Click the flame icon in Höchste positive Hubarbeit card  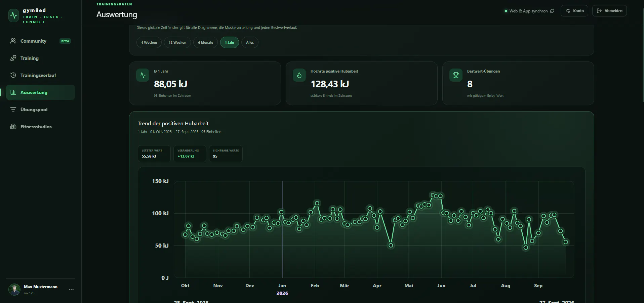click(x=299, y=75)
